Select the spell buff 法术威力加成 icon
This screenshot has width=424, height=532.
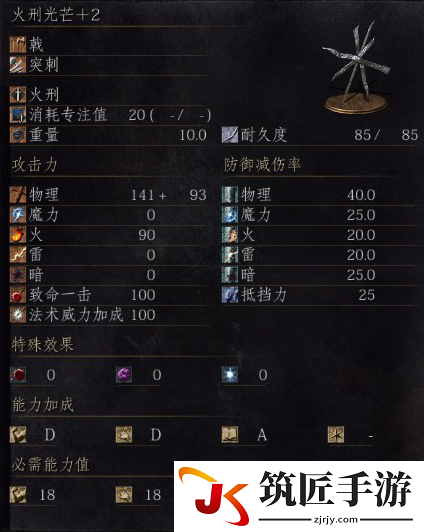[18, 315]
